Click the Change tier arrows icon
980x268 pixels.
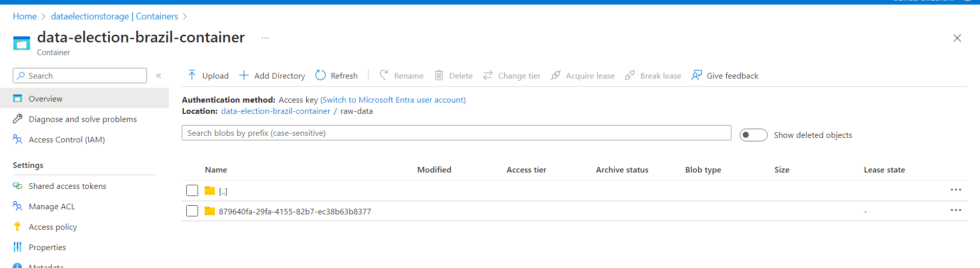[x=488, y=76]
